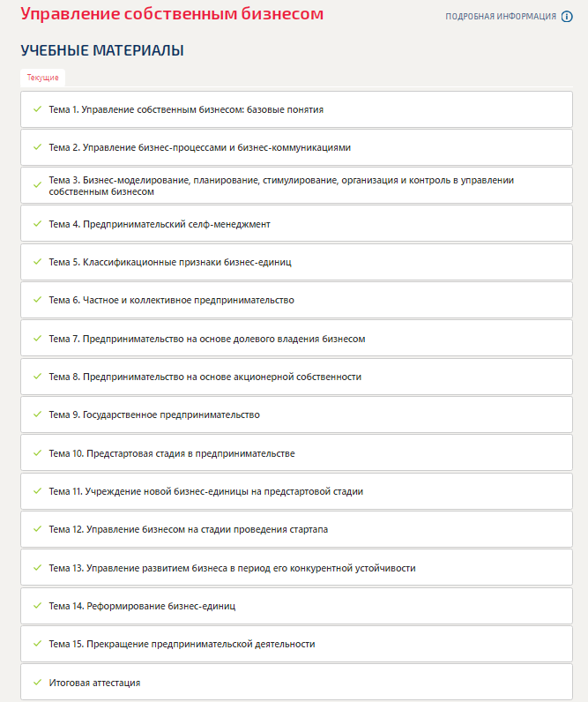Switch to the Текущие tab
The width and height of the screenshot is (588, 702).
click(42, 78)
